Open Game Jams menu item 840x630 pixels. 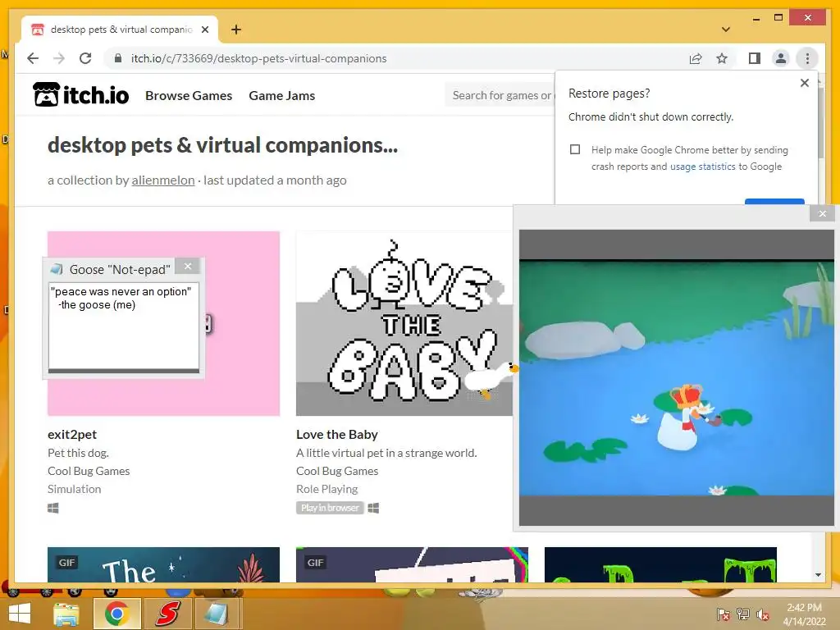click(x=282, y=95)
